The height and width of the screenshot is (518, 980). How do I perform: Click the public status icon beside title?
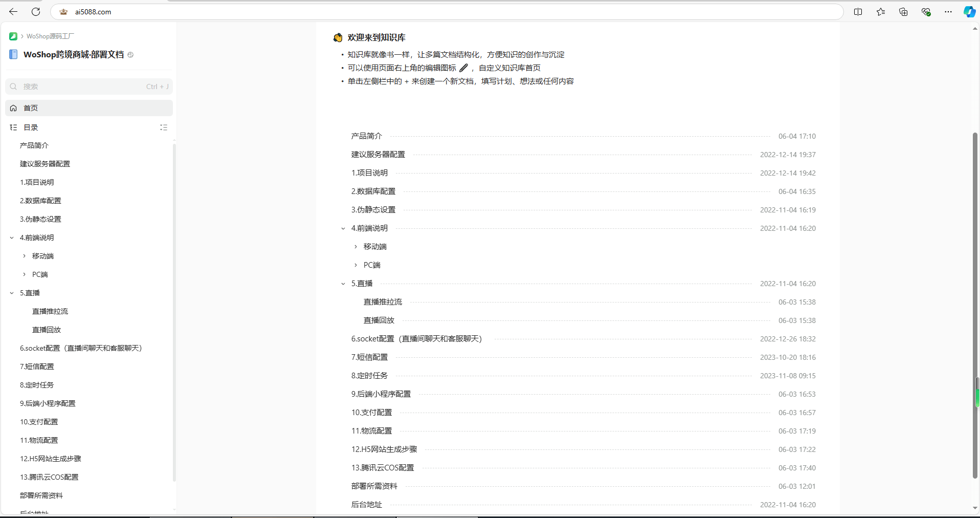coord(130,55)
